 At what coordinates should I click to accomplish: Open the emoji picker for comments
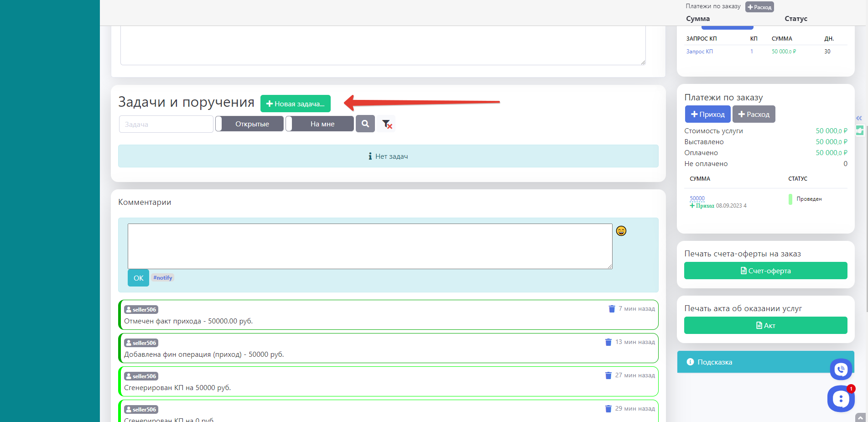coord(621,231)
